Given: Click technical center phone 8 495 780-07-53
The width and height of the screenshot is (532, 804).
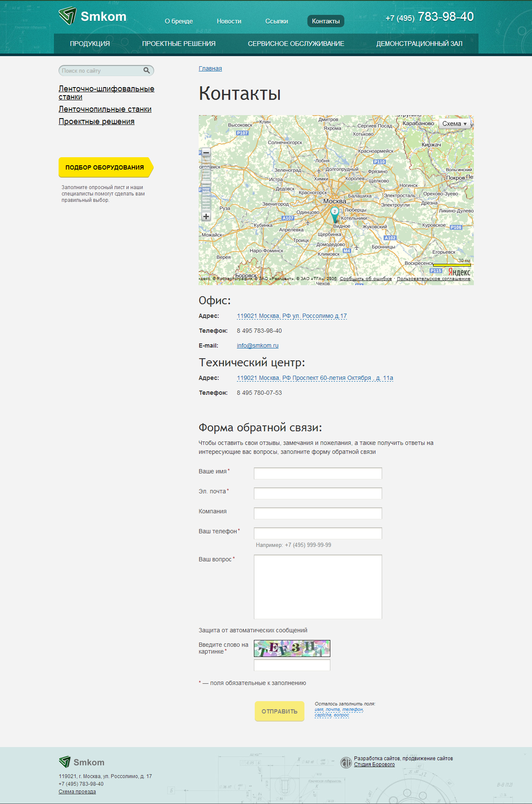Looking at the screenshot, I should click(259, 393).
